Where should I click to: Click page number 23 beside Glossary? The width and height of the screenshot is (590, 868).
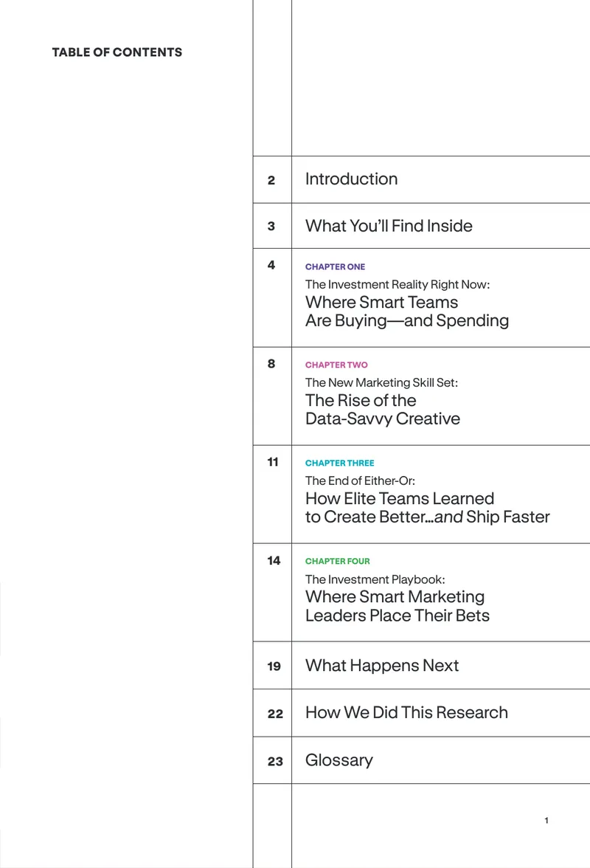click(275, 762)
